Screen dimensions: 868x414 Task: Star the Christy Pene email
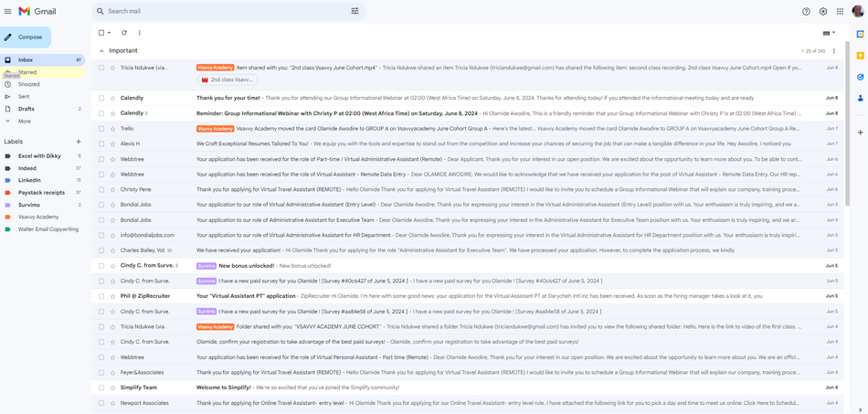click(112, 189)
